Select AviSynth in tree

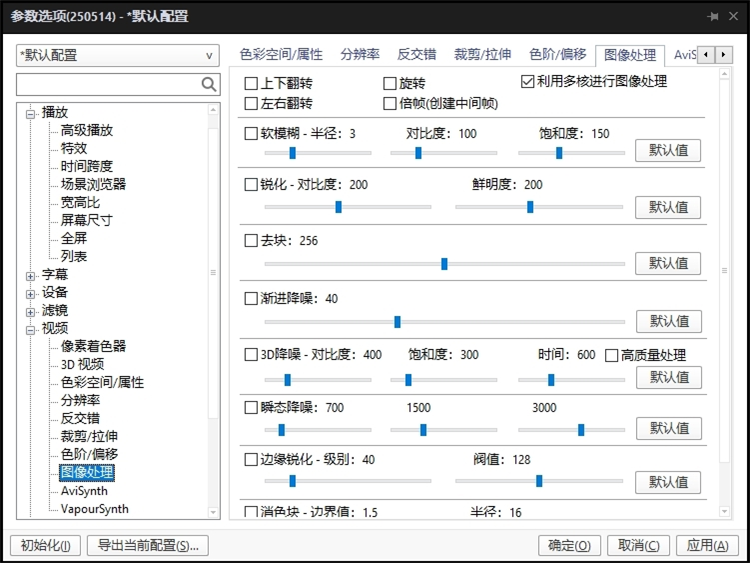coord(84,491)
